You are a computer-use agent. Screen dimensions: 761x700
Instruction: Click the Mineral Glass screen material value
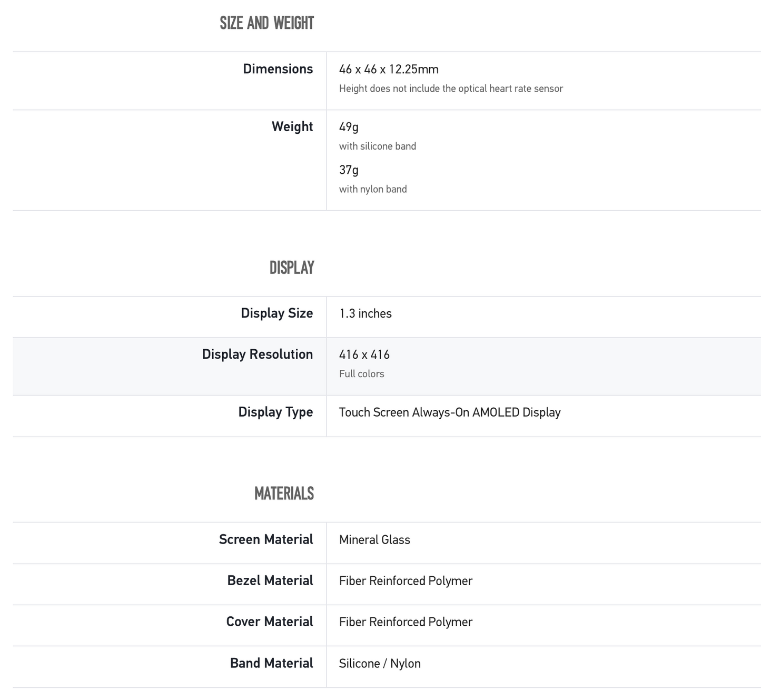[x=374, y=540]
